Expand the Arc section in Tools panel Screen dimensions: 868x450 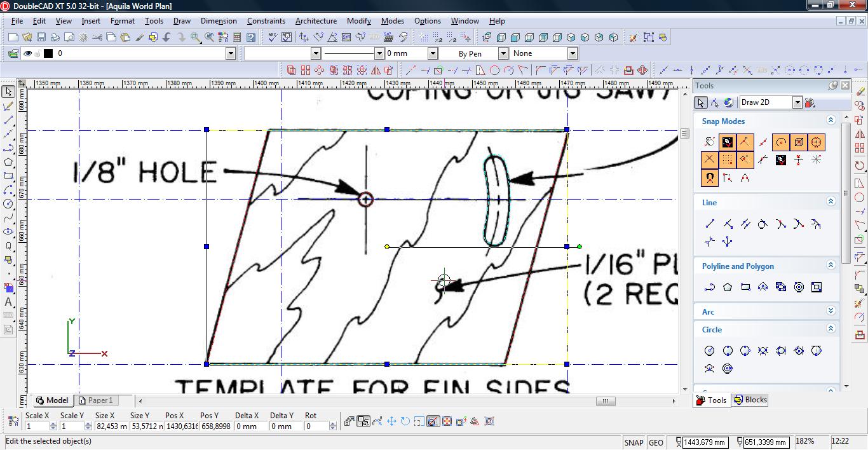coord(831,311)
